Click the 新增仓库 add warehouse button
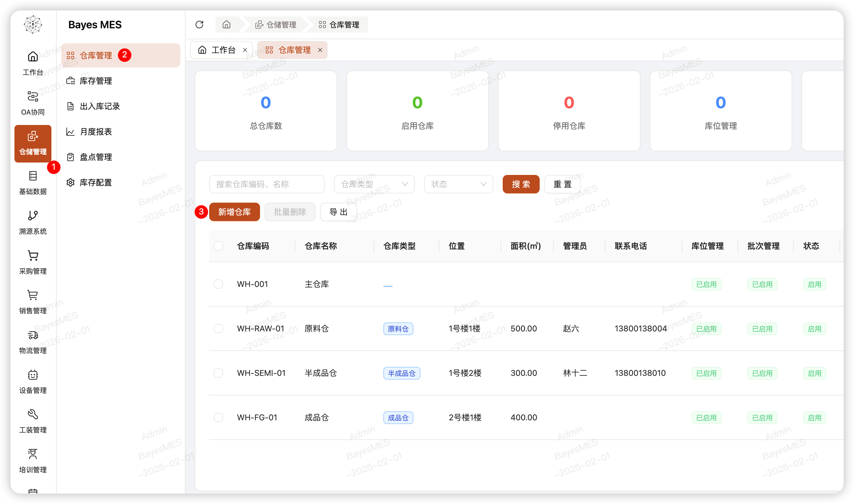This screenshot has width=854, height=504. (x=235, y=212)
